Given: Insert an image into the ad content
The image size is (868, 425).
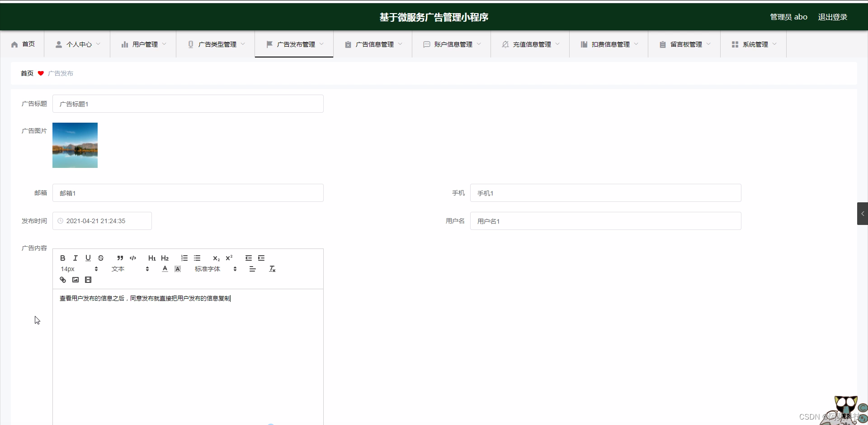Looking at the screenshot, I should (75, 280).
